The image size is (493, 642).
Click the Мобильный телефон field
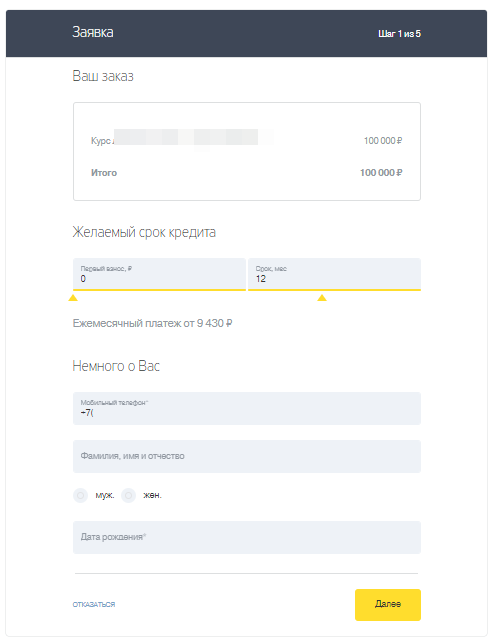click(247, 408)
